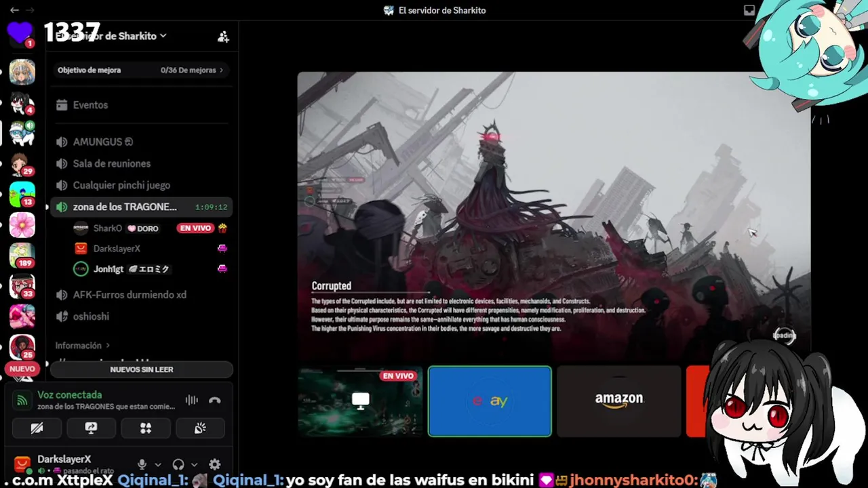Select the Amazon tile
Viewport: 868px width, 488px height.
(x=619, y=401)
